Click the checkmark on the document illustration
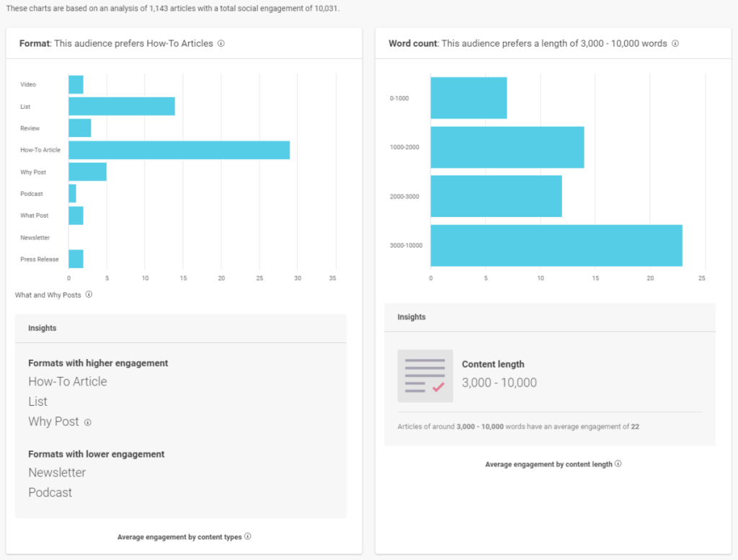The height and width of the screenshot is (560, 738). [x=436, y=386]
